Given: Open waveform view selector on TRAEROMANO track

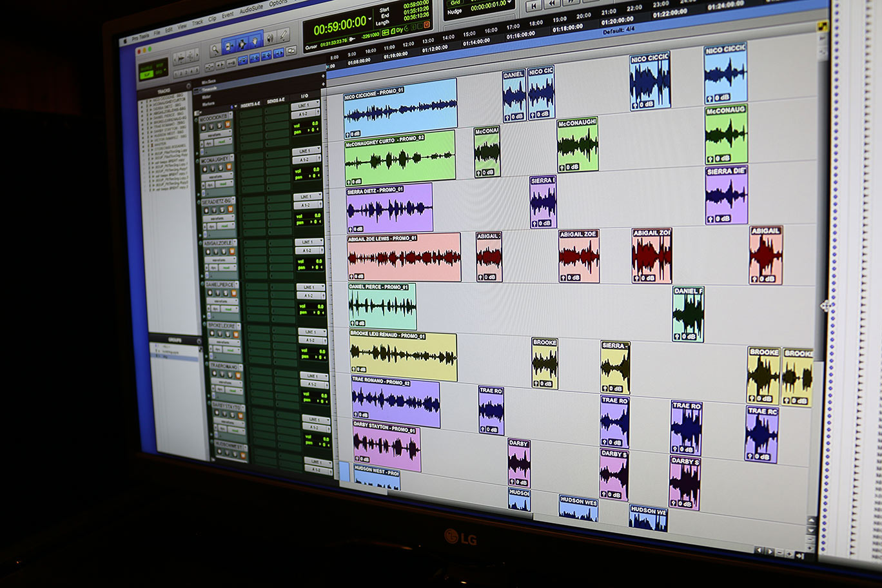Looking at the screenshot, I should click(x=226, y=382).
